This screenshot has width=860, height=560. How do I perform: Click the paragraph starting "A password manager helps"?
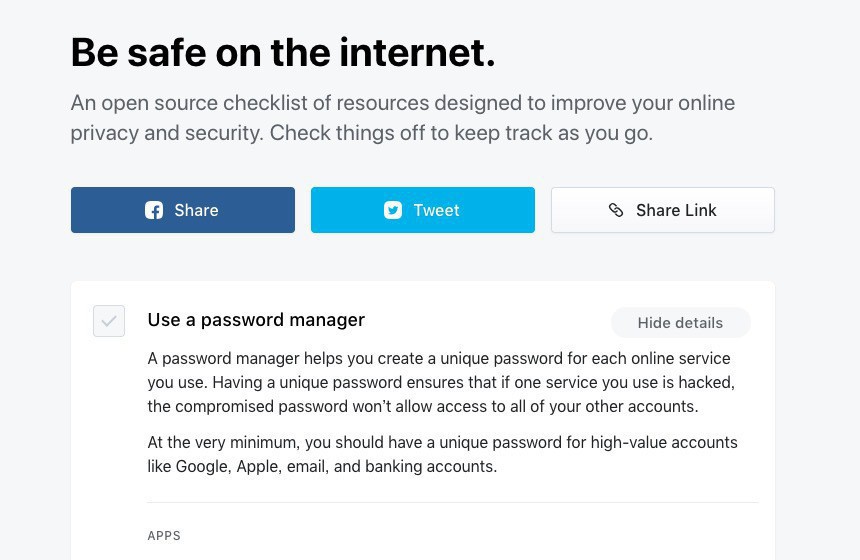(x=439, y=382)
